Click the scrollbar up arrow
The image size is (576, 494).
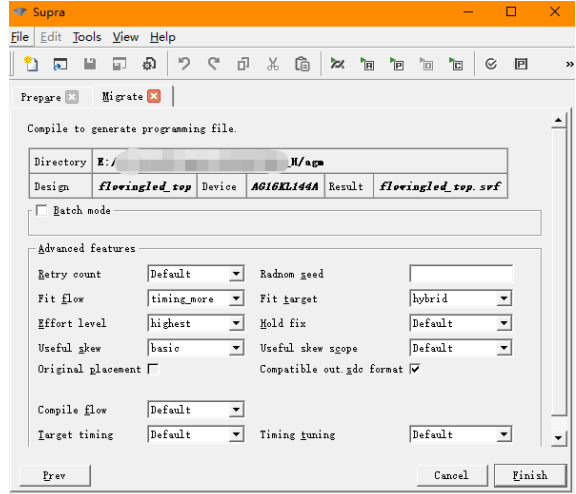click(558, 120)
